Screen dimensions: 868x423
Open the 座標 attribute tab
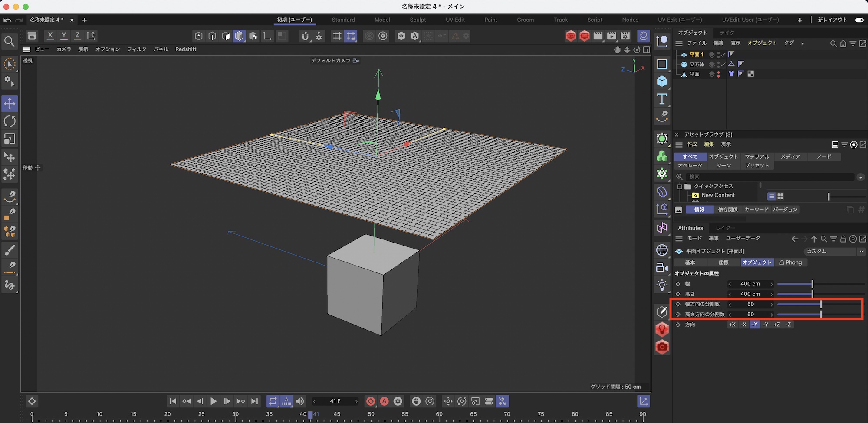point(723,262)
